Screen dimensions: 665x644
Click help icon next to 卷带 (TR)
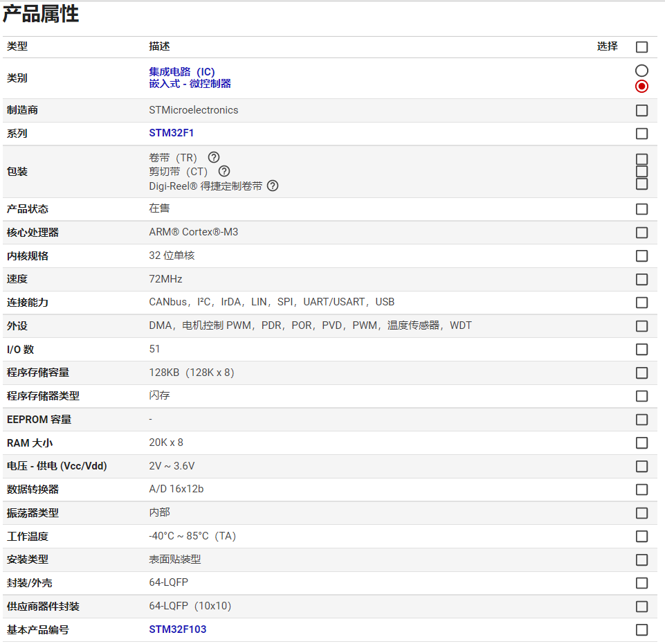point(214,157)
